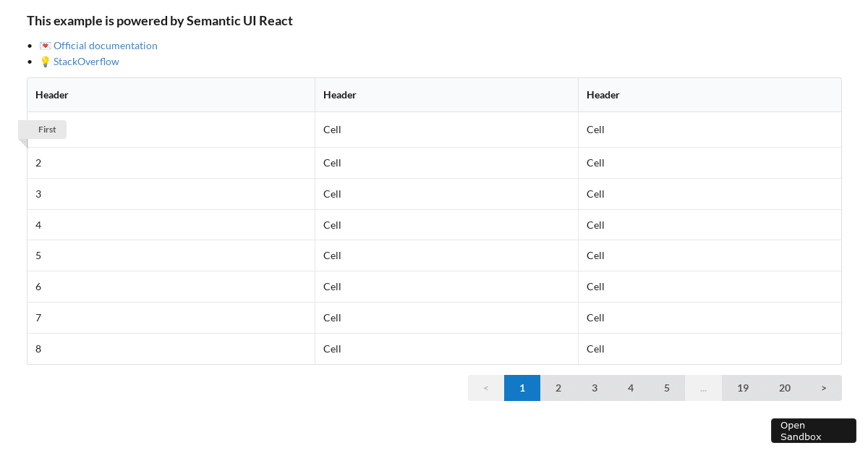Select the next page chevron
868x456 pixels.
click(x=824, y=388)
